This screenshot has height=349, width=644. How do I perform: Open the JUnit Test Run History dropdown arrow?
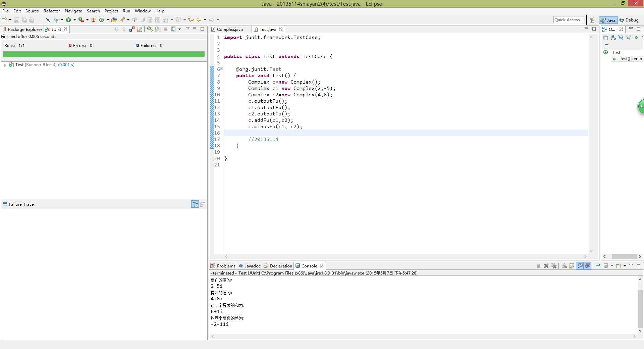click(x=179, y=29)
